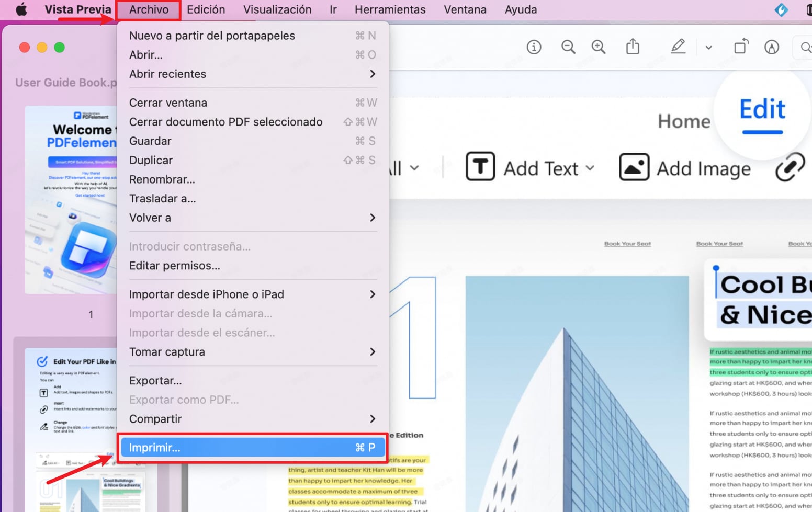Click the markup toolbar icon
The height and width of the screenshot is (512, 812).
(772, 47)
